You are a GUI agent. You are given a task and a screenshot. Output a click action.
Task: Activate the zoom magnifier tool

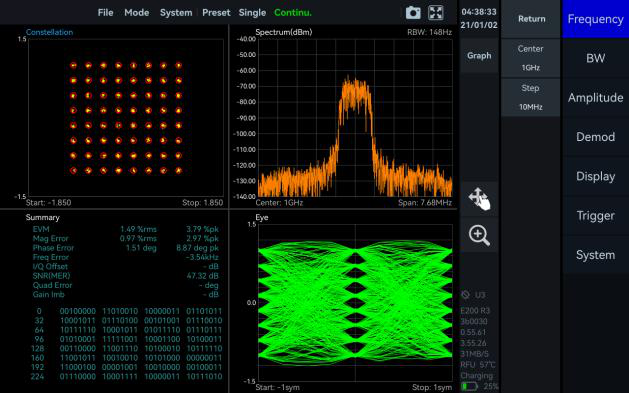tap(479, 235)
